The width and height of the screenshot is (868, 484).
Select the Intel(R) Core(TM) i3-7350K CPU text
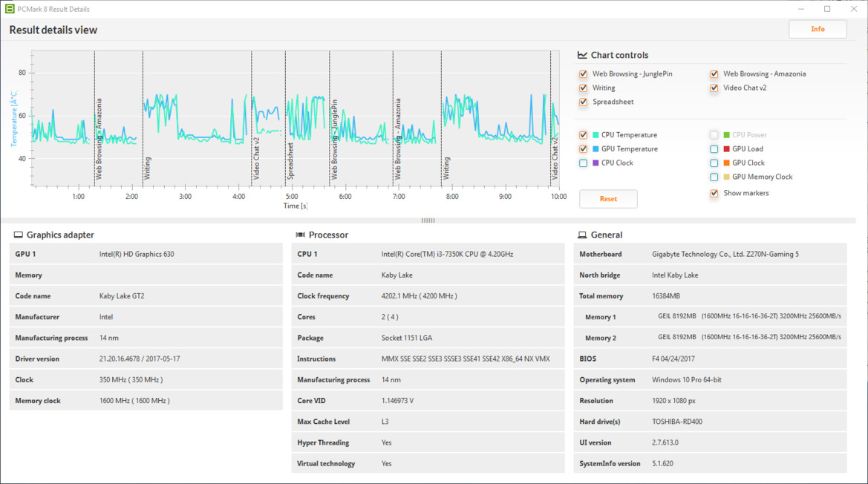tap(447, 255)
